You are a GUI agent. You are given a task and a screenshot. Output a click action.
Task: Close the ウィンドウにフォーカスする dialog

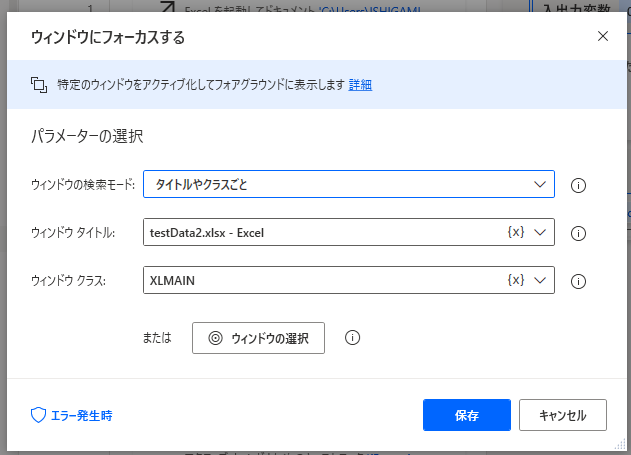(x=602, y=36)
